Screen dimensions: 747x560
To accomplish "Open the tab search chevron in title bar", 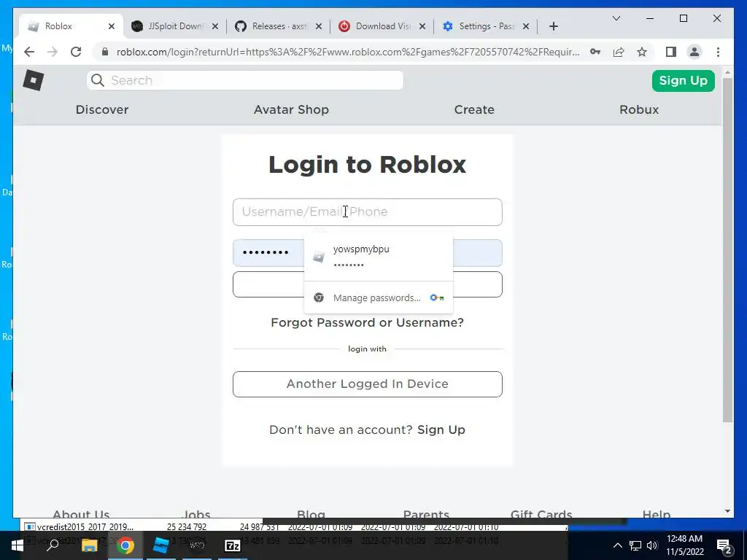I will (x=616, y=18).
